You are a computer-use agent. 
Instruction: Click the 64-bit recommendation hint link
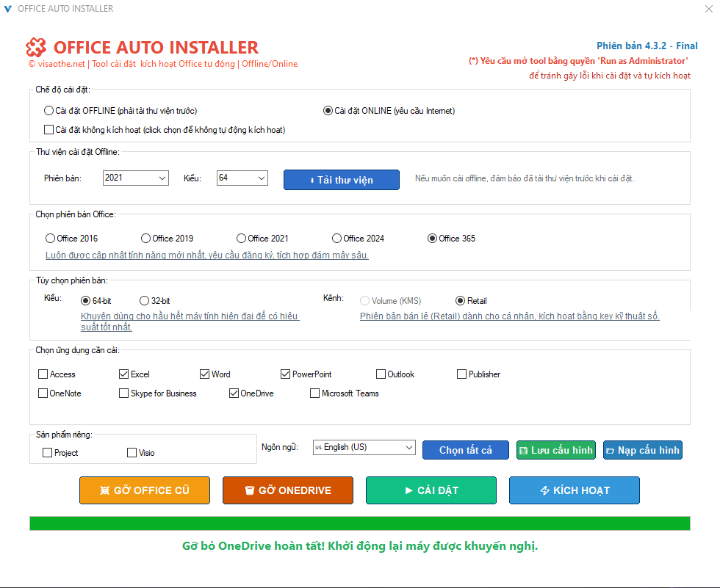[190, 322]
